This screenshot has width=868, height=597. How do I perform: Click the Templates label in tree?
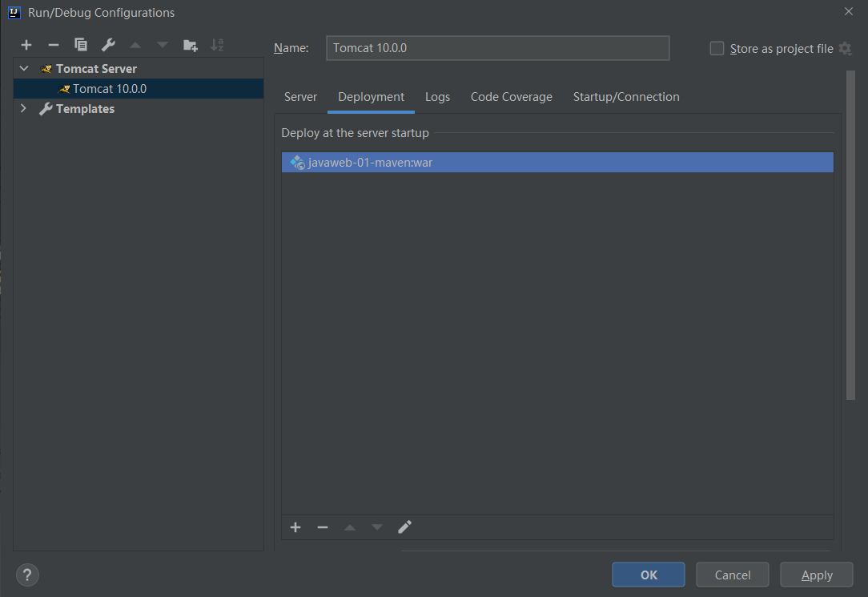click(x=85, y=109)
